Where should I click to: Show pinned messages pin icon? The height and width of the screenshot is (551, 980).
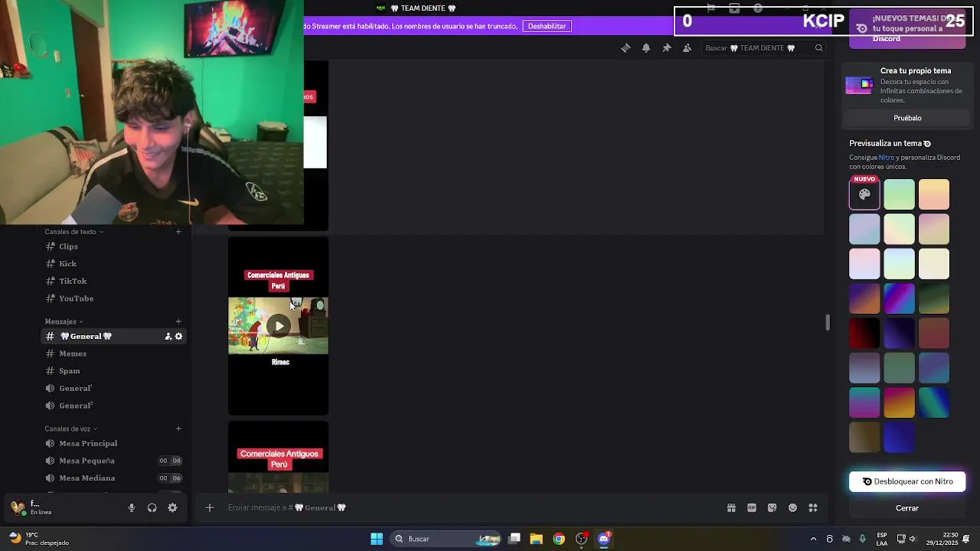667,48
